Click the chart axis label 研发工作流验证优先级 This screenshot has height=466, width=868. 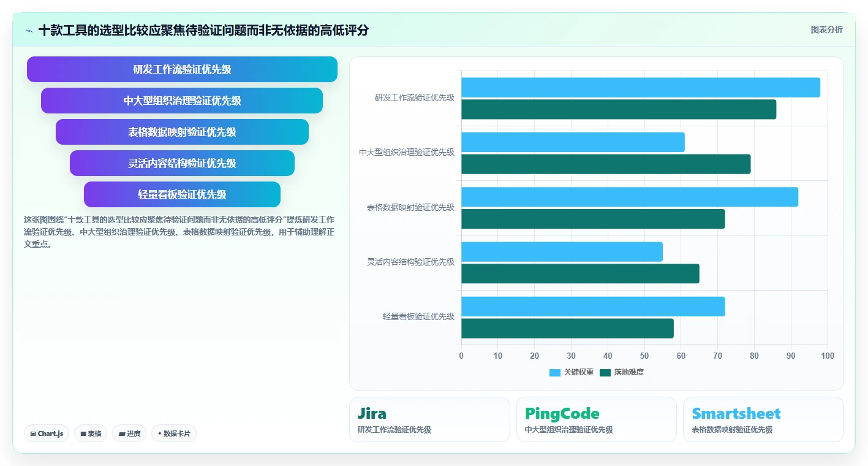click(x=415, y=97)
